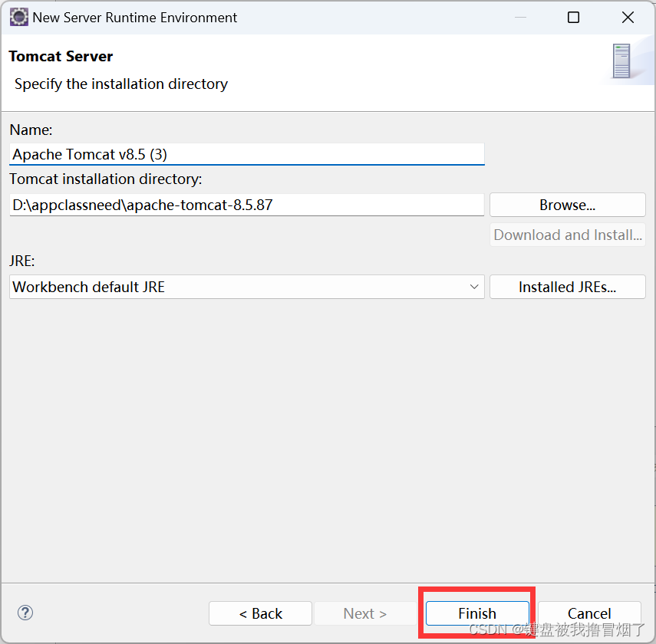Image resolution: width=656 pixels, height=644 pixels.
Task: Open the help question mark icon
Action: (25, 613)
